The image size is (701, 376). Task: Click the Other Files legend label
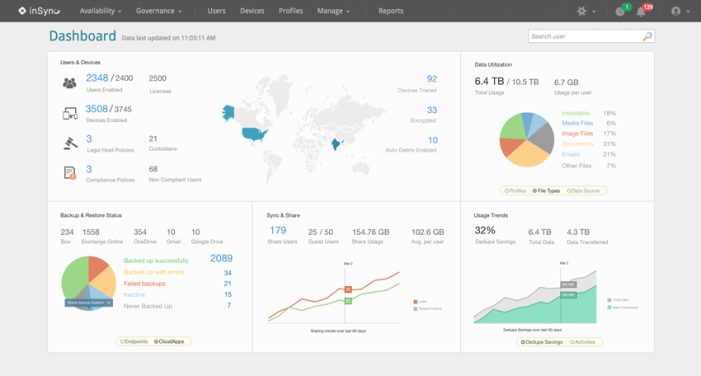point(576,165)
